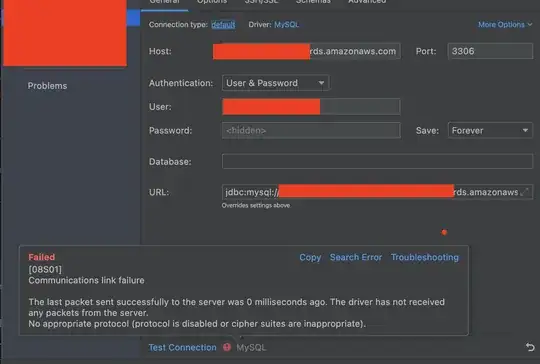Open the Options tab
Image resolution: width=540 pixels, height=364 pixels.
[212, 2]
